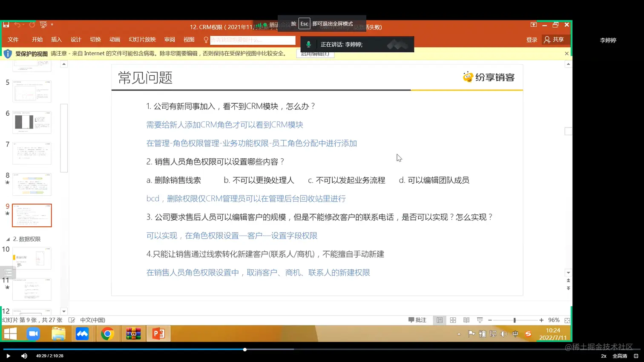Select slide 8 thumbnail
Viewport: 644px width, 362px height.
[32, 184]
